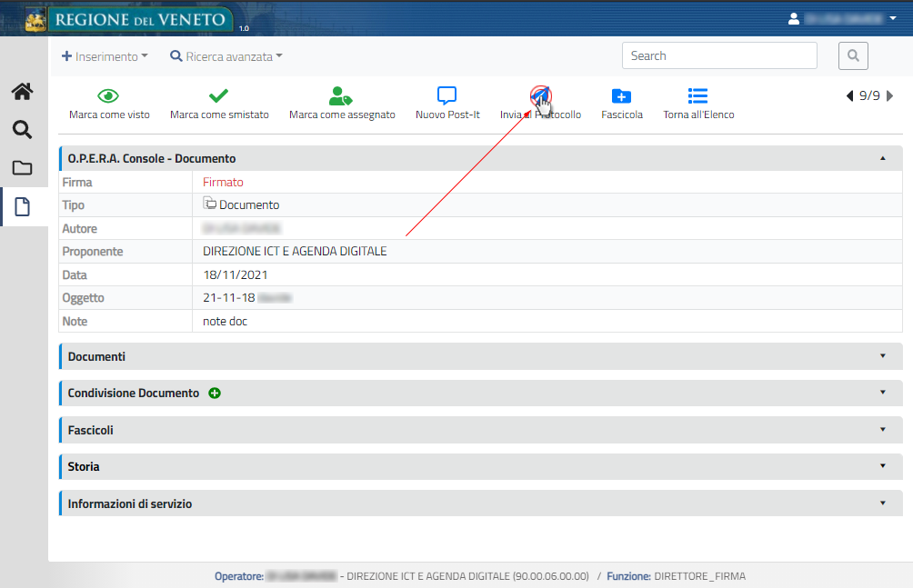Open Ricerca avanzata dropdown
The height and width of the screenshot is (588, 913).
pyautogui.click(x=226, y=56)
